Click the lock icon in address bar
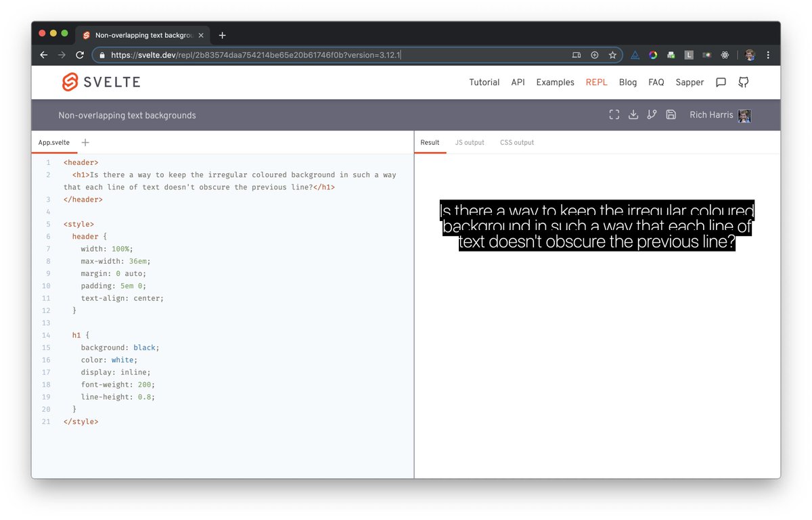Image resolution: width=812 pixels, height=520 pixels. coord(103,55)
